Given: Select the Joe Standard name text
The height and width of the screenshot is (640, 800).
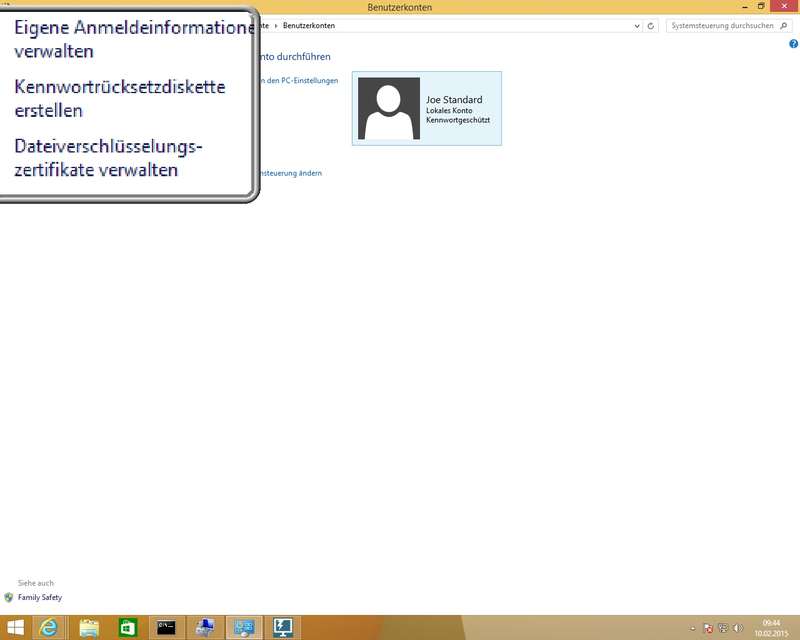Looking at the screenshot, I should coord(454,100).
